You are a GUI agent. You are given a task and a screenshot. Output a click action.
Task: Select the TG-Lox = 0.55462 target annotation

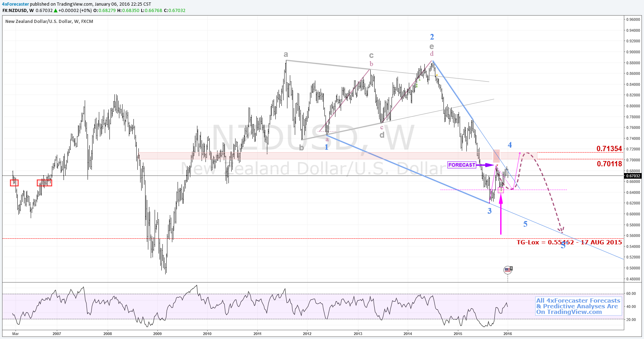pyautogui.click(x=569, y=242)
